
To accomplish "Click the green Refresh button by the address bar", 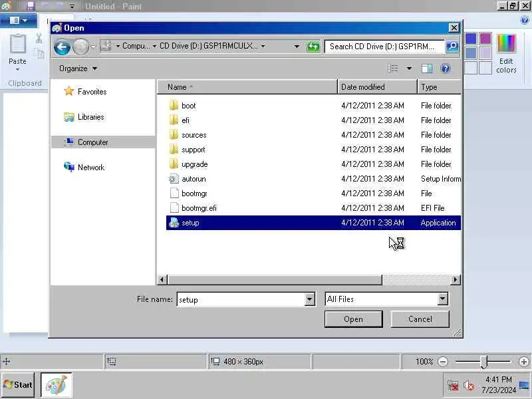I will pos(313,47).
